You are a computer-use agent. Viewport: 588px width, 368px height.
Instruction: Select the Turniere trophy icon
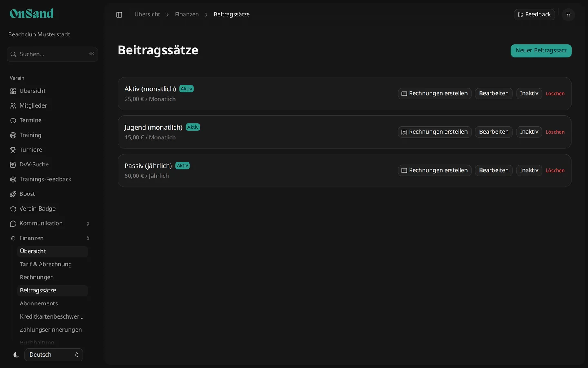[x=13, y=150]
